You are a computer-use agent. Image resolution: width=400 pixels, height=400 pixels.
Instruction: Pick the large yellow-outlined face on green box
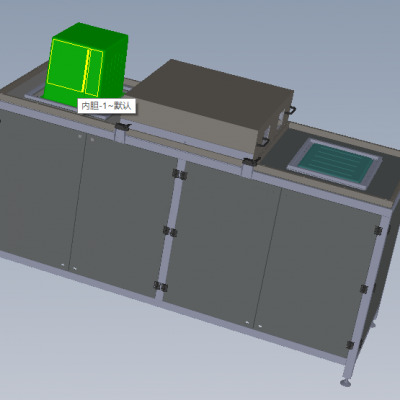click(67, 65)
